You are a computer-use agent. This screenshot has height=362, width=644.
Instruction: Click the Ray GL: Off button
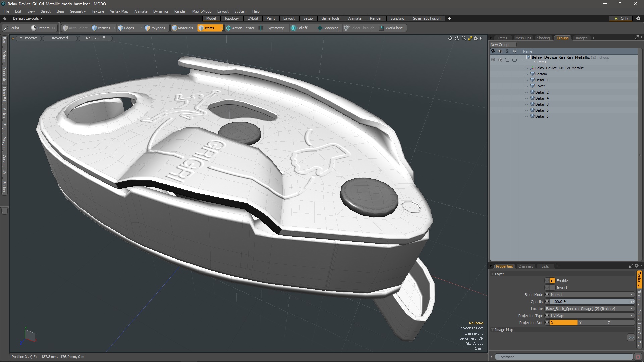click(95, 38)
